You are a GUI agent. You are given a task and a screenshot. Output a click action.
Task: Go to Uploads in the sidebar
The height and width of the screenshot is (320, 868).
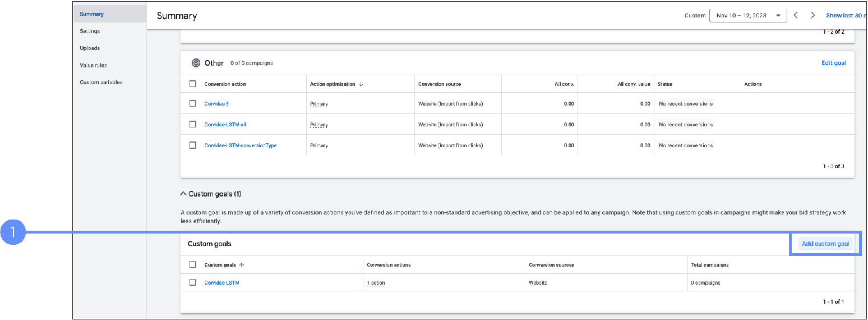tap(90, 48)
